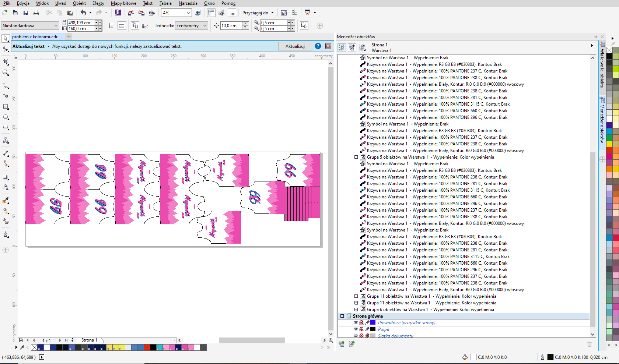
Task: Choose the Text tool
Action: (6, 141)
